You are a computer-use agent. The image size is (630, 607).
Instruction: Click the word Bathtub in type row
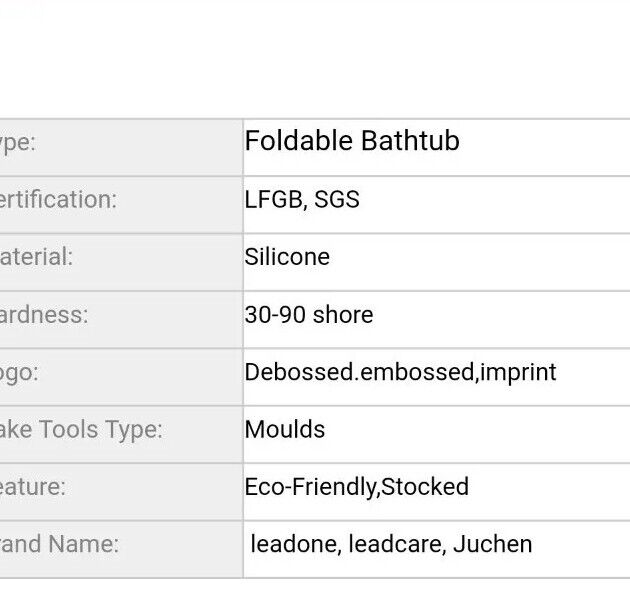(410, 141)
